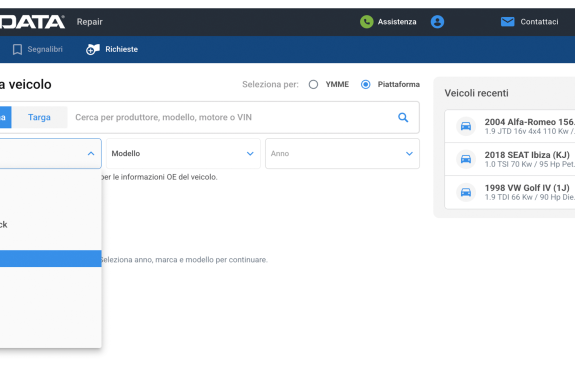Viewport: 575px width, 383px height.
Task: Open recent vehicle 2004 Alfa-Romeo 156
Action: tap(510, 126)
